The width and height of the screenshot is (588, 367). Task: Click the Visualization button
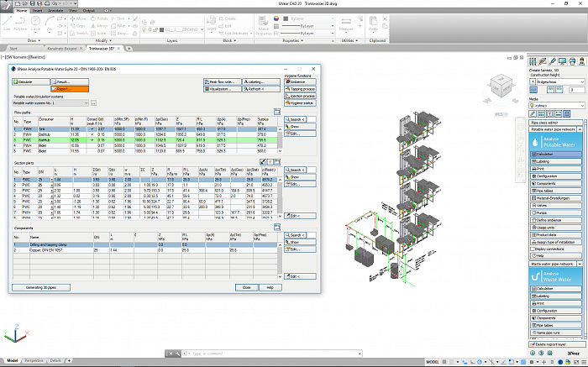223,89
